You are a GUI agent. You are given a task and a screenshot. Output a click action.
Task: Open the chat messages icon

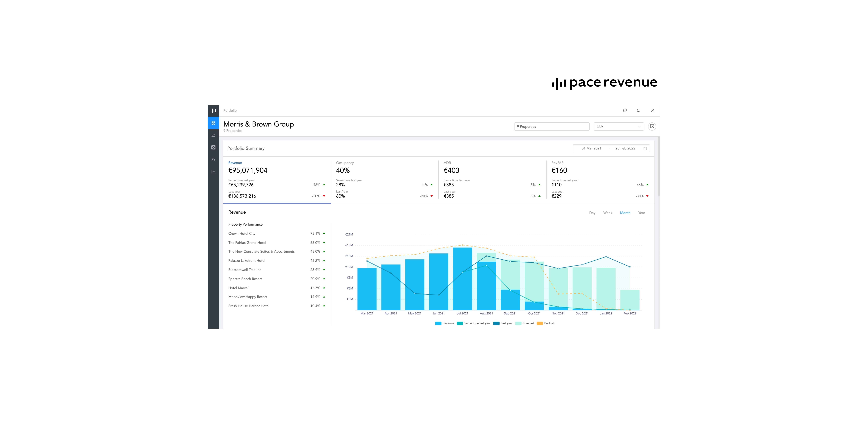point(625,111)
